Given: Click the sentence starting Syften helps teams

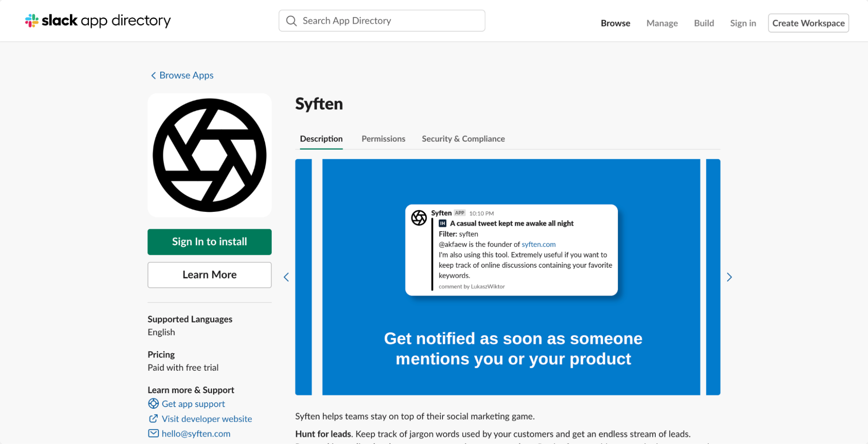Looking at the screenshot, I should pyautogui.click(x=415, y=416).
